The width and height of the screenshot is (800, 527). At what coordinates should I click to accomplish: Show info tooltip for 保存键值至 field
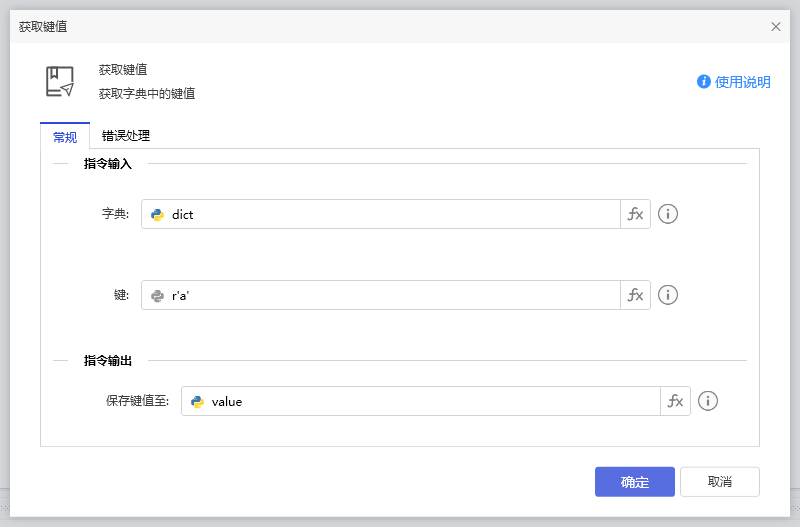point(708,401)
